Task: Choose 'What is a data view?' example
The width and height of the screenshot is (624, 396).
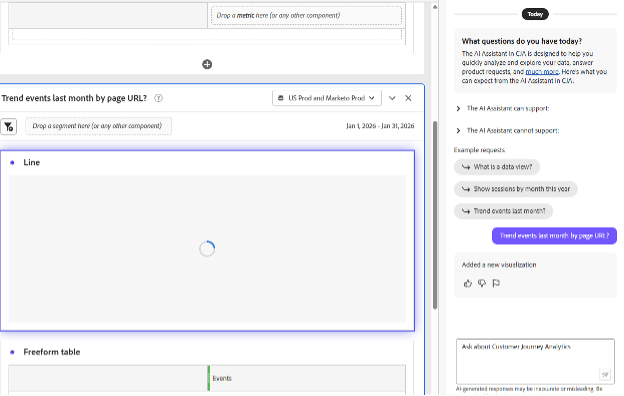Action: [497, 167]
